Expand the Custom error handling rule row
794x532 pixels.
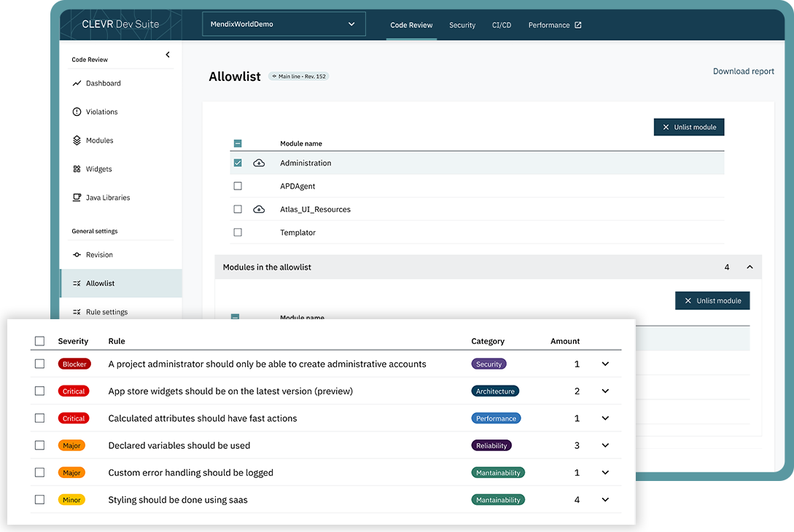[605, 472]
